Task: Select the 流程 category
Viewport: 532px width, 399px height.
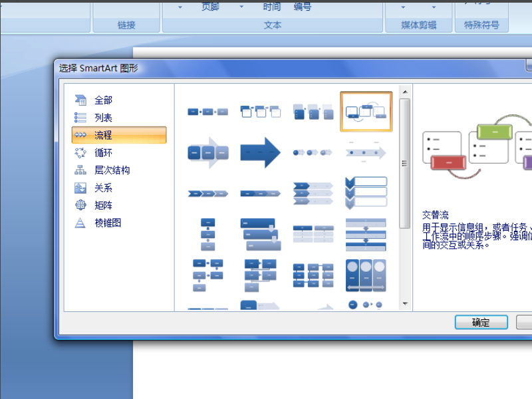Action: pos(119,135)
